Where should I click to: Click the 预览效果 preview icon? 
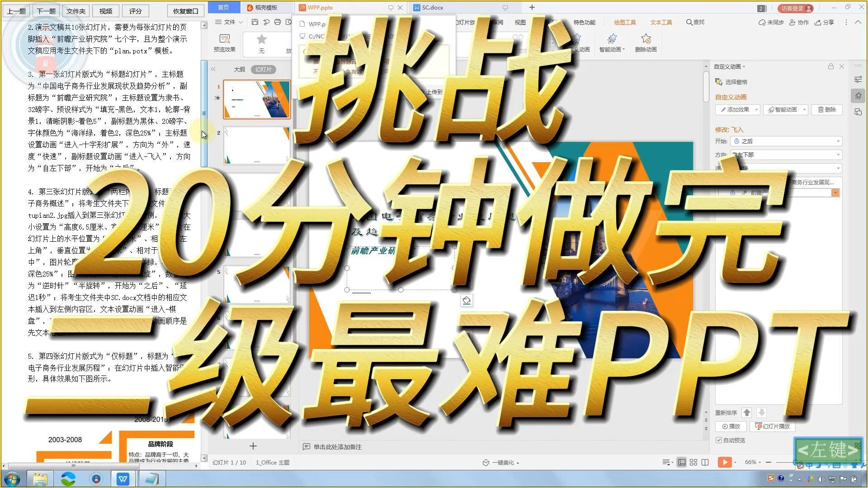point(224,39)
